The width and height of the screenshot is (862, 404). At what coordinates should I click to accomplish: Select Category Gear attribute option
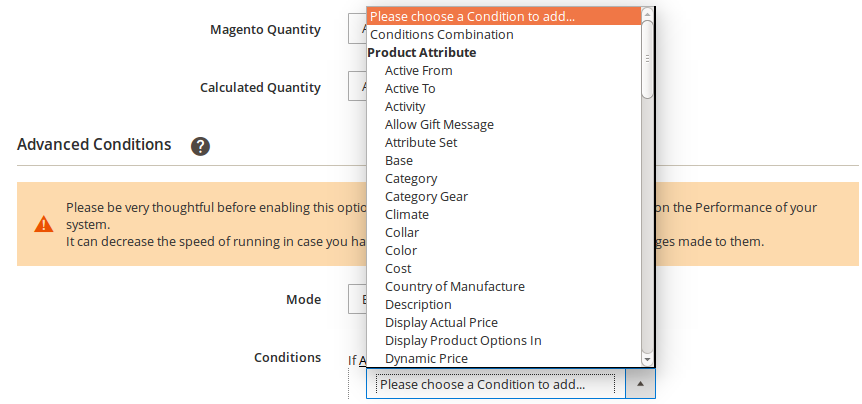tap(426, 196)
